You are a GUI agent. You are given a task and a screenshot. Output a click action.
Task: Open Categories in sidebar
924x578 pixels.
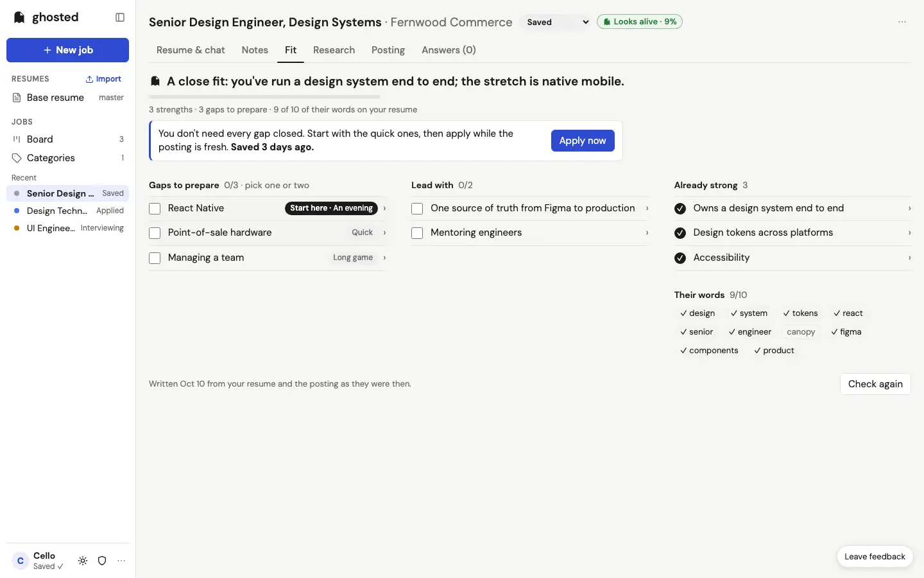pos(67,158)
